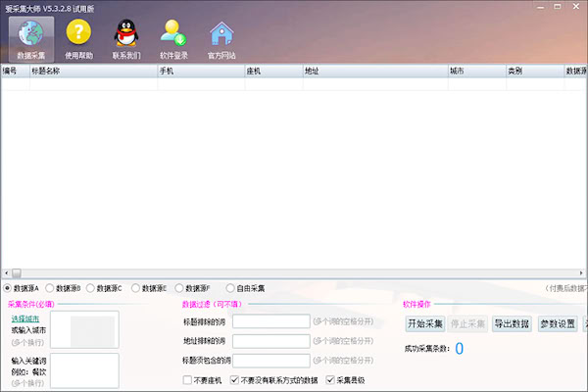Open the 参数设置 button

558,323
